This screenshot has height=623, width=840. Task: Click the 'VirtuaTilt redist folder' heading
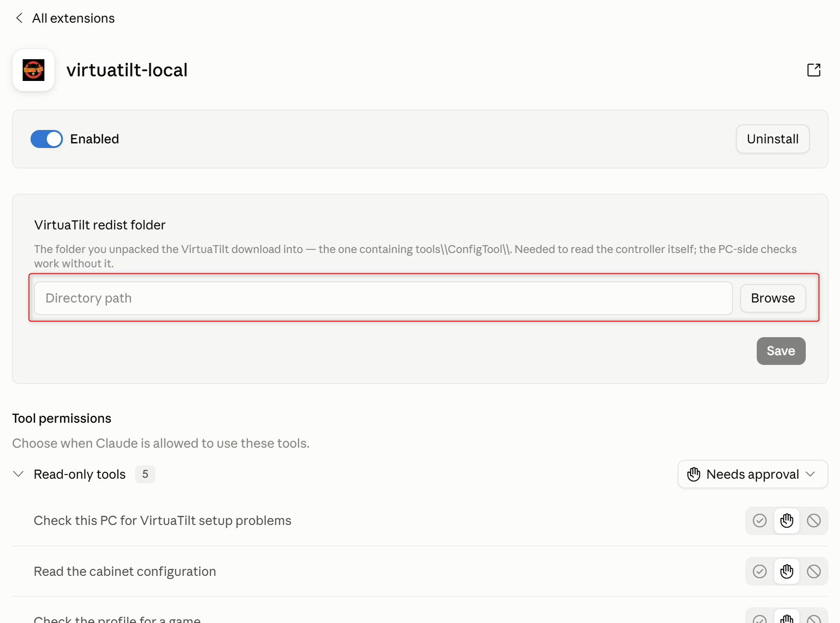[x=99, y=225]
